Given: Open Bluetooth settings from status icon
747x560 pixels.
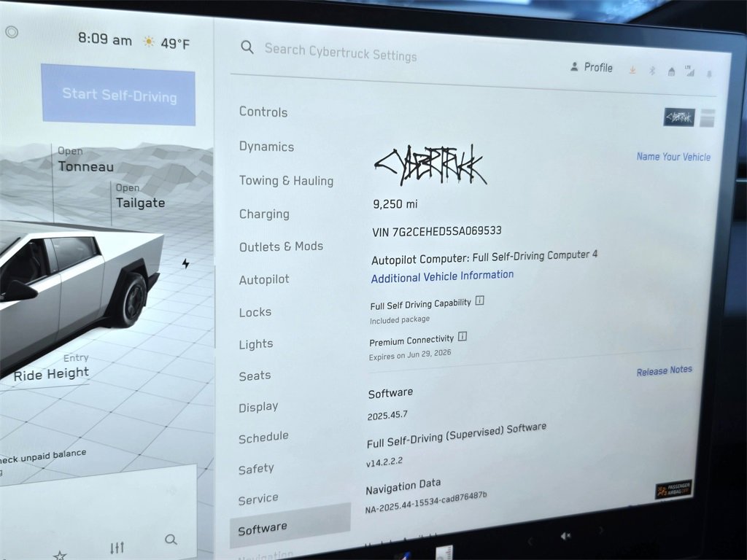Looking at the screenshot, I should pyautogui.click(x=653, y=71).
